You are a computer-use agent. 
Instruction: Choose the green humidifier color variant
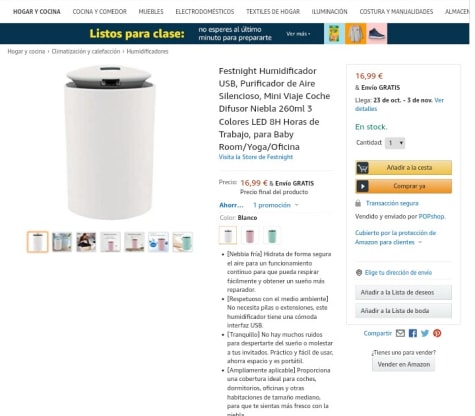pos(272,235)
